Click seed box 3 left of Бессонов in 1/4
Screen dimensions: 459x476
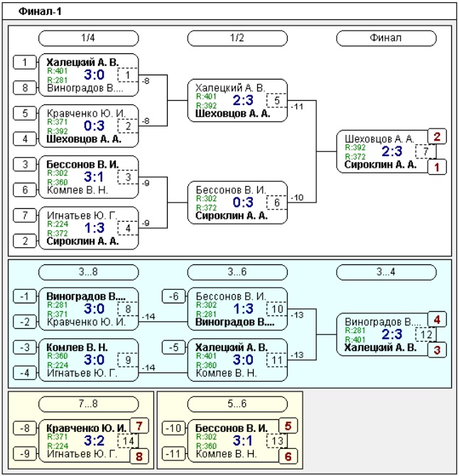coord(25,164)
